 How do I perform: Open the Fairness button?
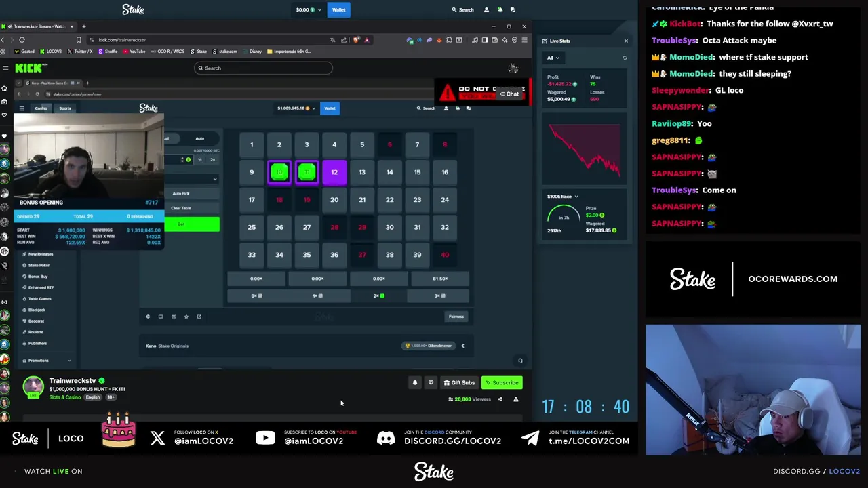pyautogui.click(x=456, y=317)
